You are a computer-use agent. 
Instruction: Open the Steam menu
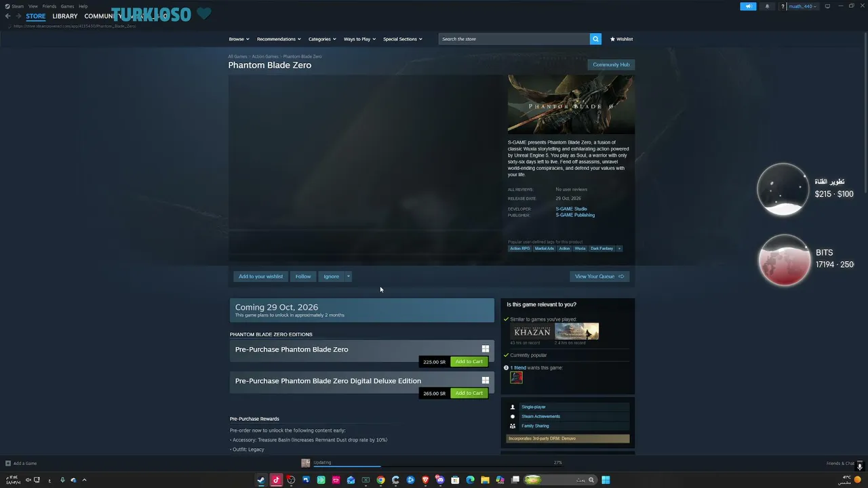pyautogui.click(x=18, y=6)
